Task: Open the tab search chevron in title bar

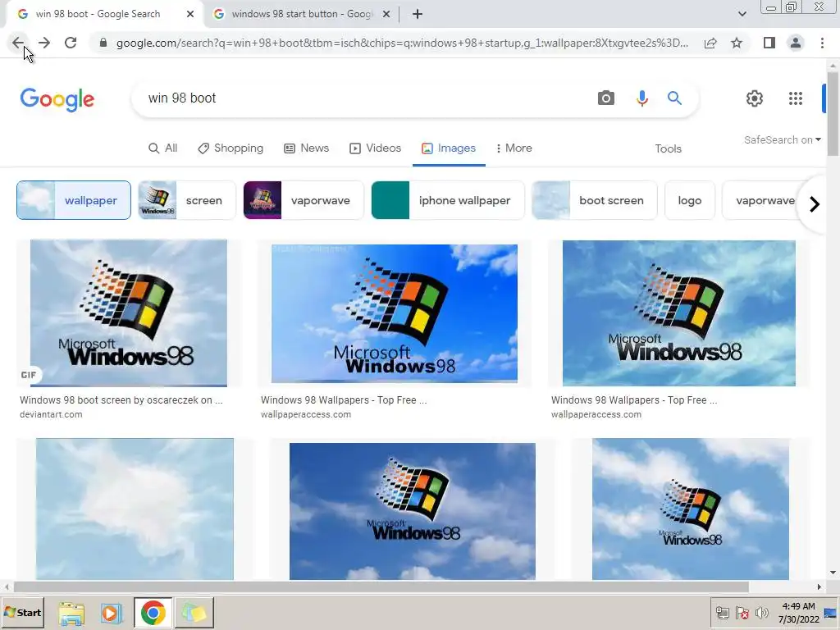Action: click(742, 15)
